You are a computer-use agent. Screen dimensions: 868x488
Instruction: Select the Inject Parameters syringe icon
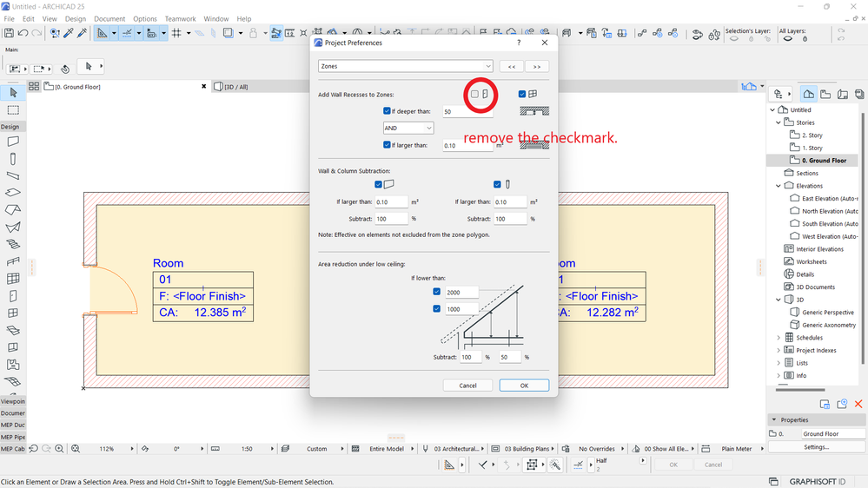coord(82,33)
